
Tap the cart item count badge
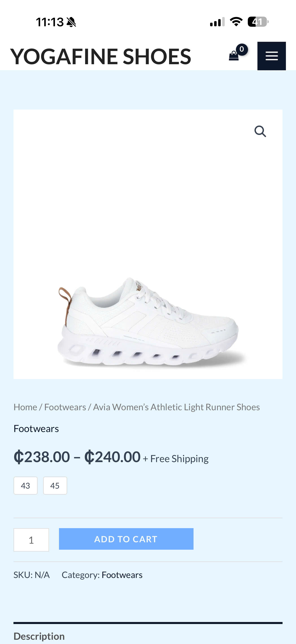click(x=242, y=49)
